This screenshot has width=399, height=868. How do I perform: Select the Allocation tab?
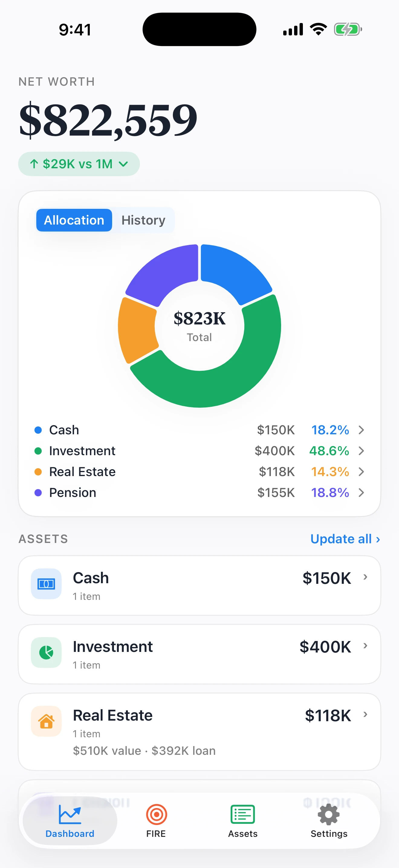pyautogui.click(x=74, y=220)
